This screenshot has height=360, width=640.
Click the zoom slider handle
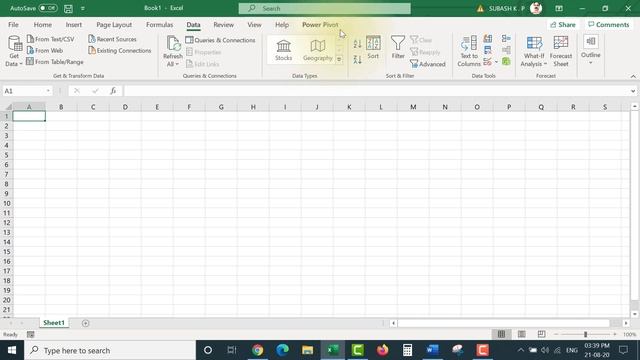point(585,334)
